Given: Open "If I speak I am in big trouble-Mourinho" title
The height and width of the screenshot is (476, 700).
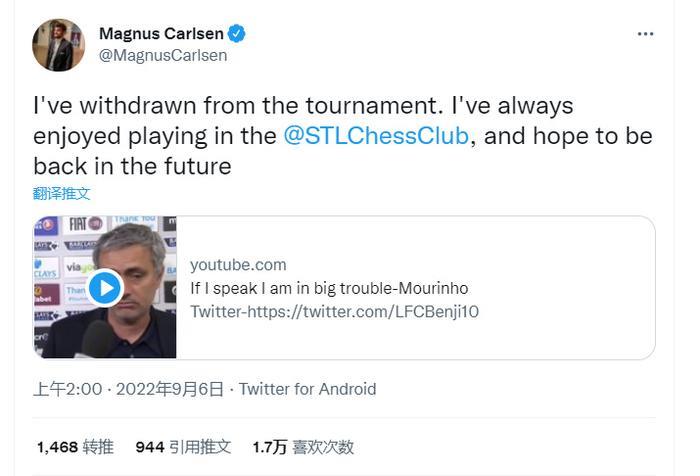Looking at the screenshot, I should (329, 288).
